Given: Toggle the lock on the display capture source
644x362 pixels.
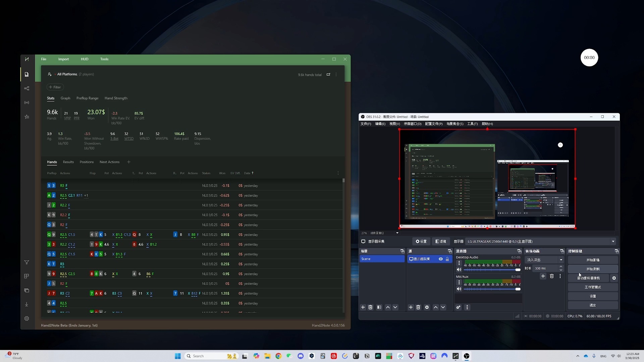Looking at the screenshot, I should (447, 259).
